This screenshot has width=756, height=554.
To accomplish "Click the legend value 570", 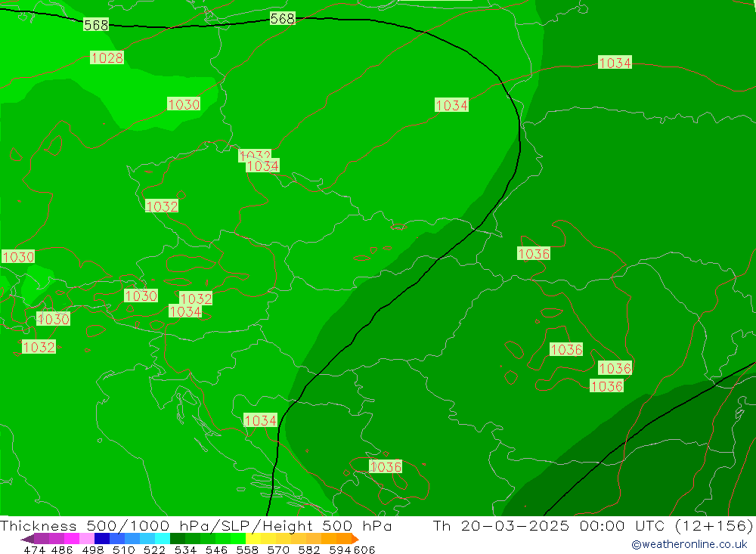I will point(277,549).
